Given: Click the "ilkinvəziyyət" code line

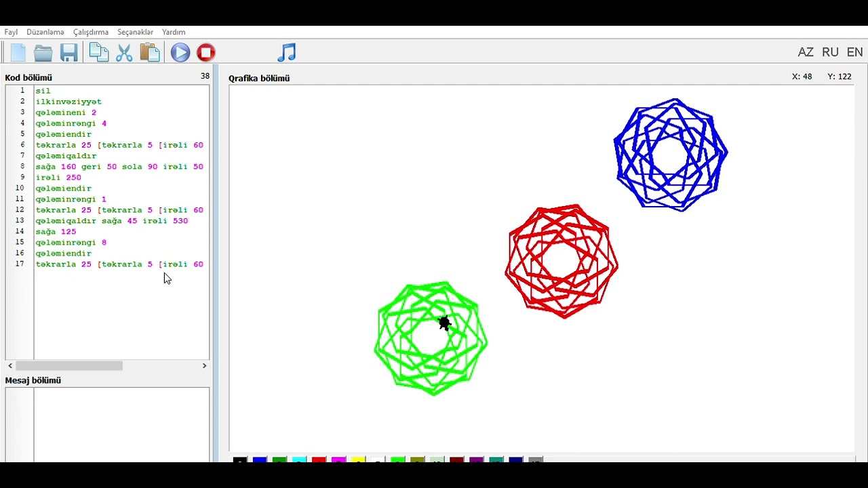Looking at the screenshot, I should click(x=68, y=102).
